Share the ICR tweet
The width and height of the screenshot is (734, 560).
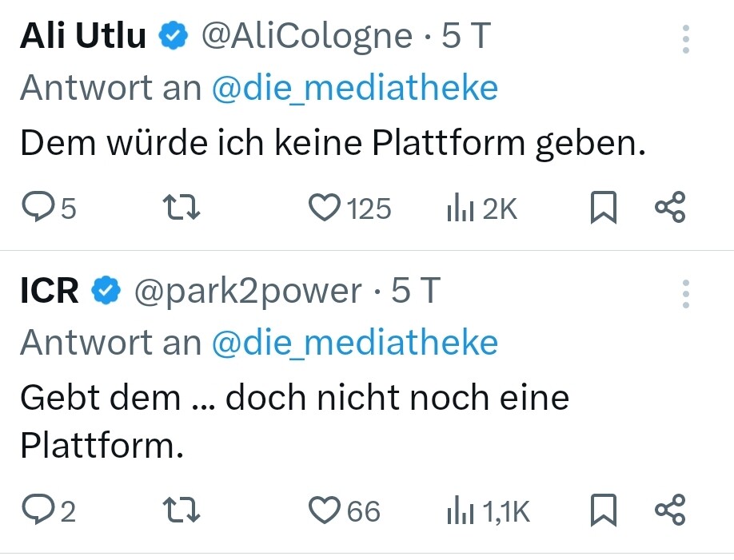pos(670,510)
